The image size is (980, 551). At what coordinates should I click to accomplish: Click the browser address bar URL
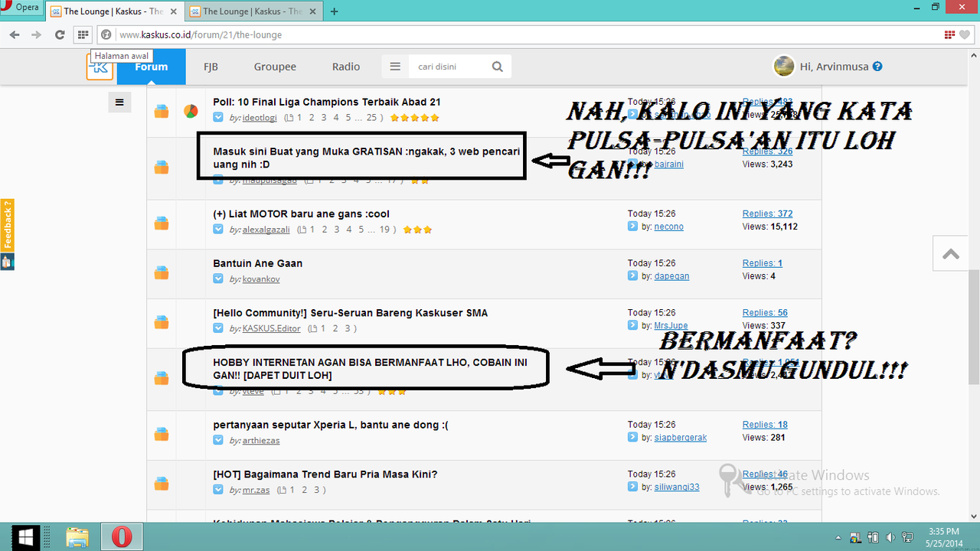201,34
